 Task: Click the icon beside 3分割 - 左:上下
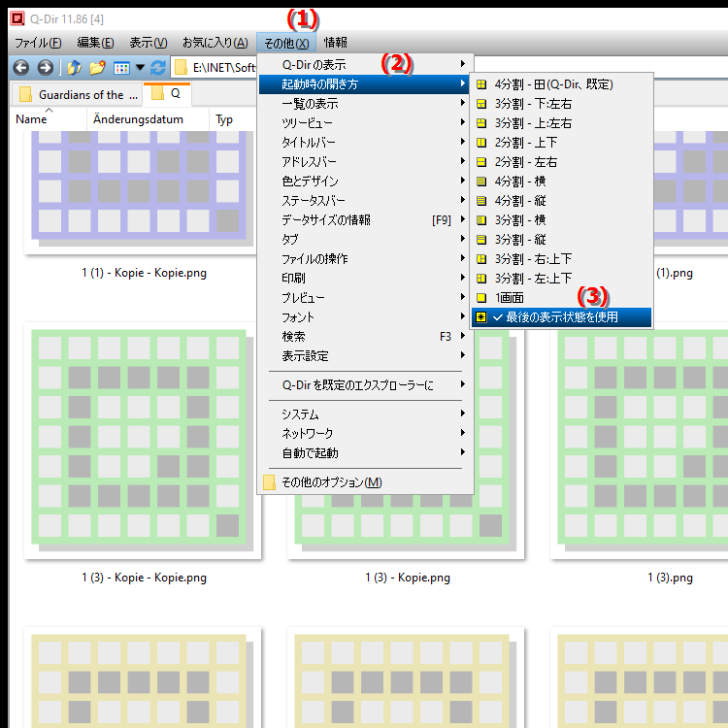pos(481,279)
